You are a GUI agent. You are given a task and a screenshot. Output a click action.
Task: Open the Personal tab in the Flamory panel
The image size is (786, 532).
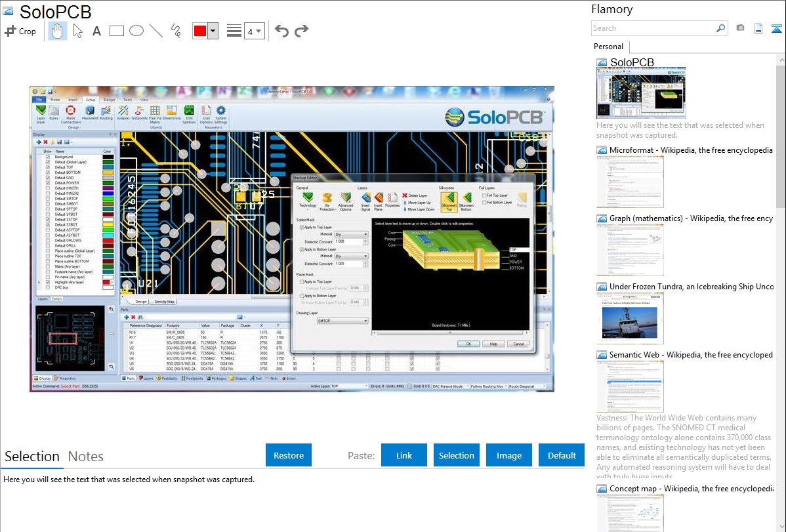coord(609,47)
